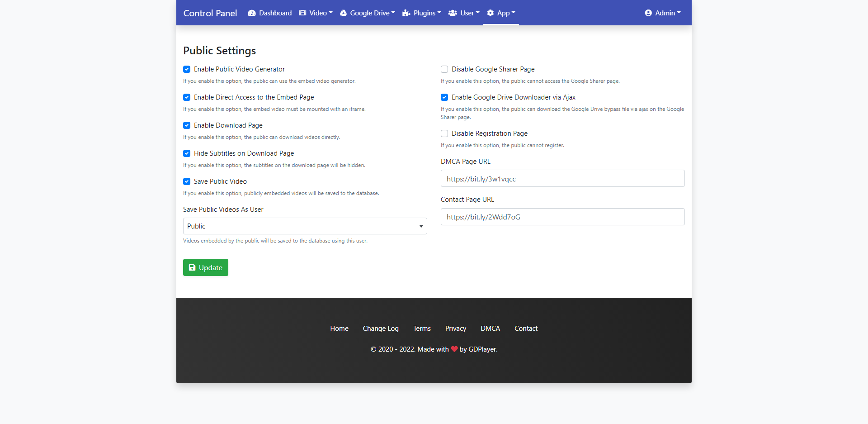This screenshot has width=868, height=424.
Task: Expand the Plugins menu
Action: pyautogui.click(x=421, y=13)
